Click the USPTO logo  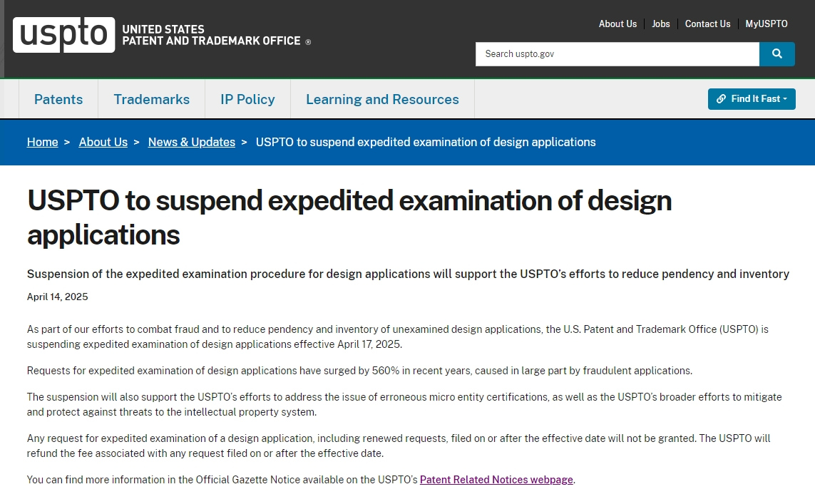point(64,35)
